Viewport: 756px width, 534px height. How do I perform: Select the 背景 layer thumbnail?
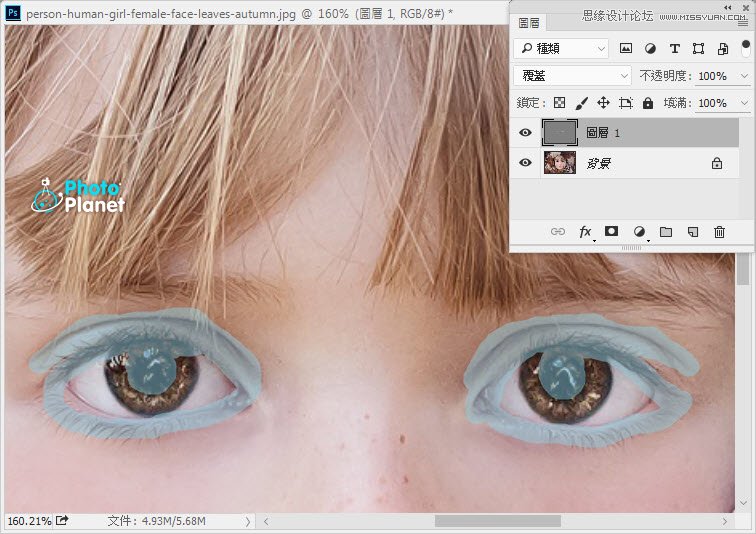(x=560, y=162)
